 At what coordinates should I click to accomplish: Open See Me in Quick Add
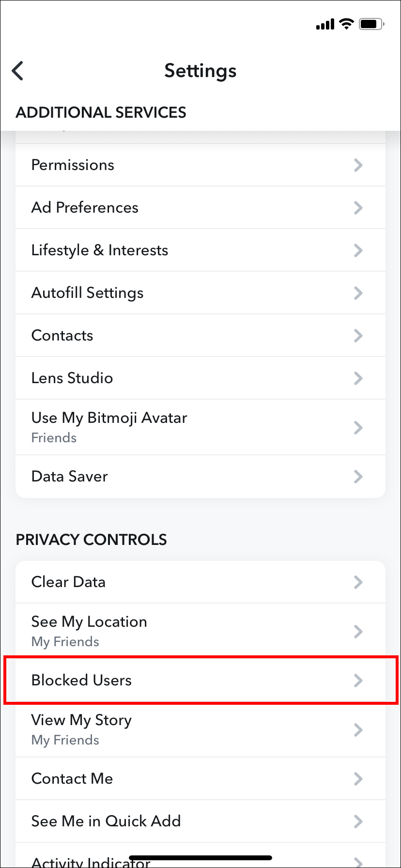[x=200, y=821]
